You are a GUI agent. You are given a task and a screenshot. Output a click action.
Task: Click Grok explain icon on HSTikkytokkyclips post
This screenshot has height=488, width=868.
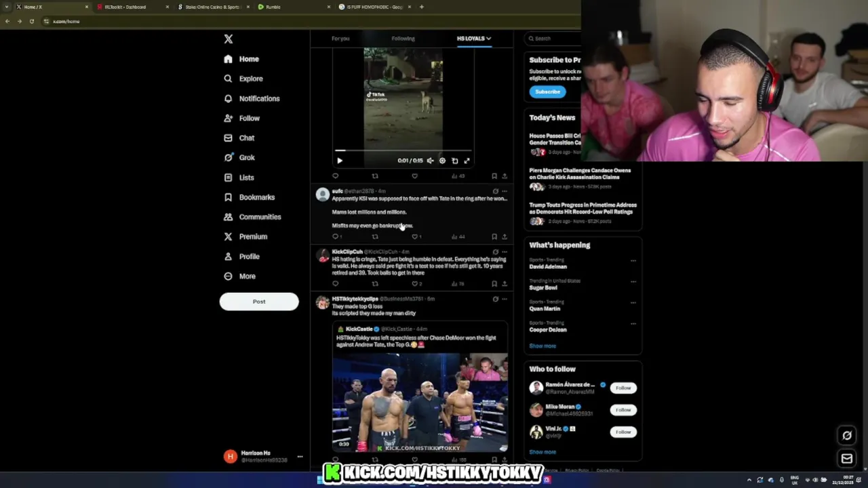pyautogui.click(x=495, y=299)
